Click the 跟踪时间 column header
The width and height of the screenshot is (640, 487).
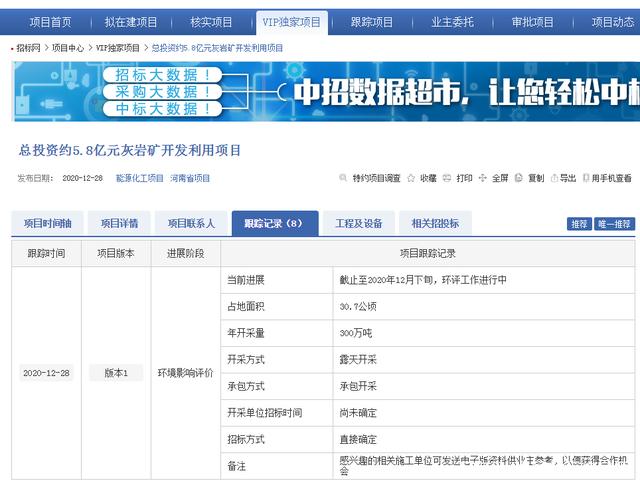[x=47, y=254]
